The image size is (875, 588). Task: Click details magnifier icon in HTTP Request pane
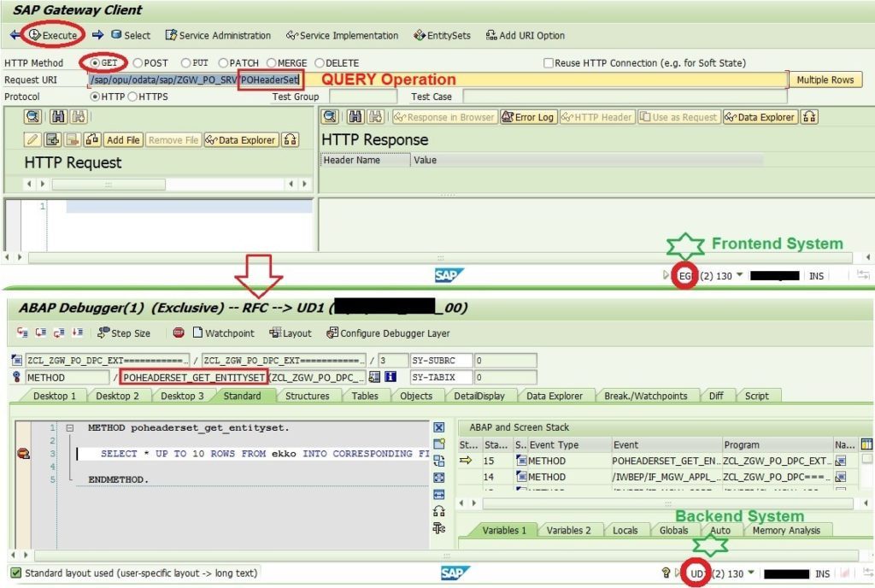click(33, 116)
